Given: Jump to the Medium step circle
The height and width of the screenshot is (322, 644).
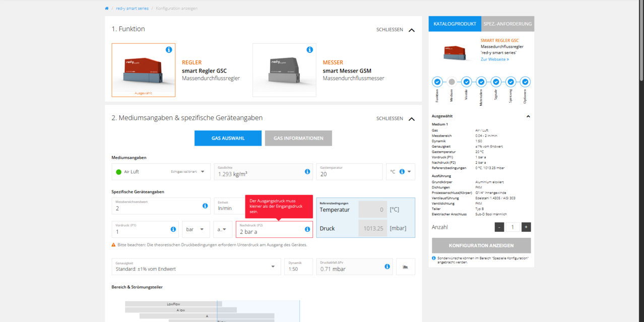Looking at the screenshot, I should [452, 82].
